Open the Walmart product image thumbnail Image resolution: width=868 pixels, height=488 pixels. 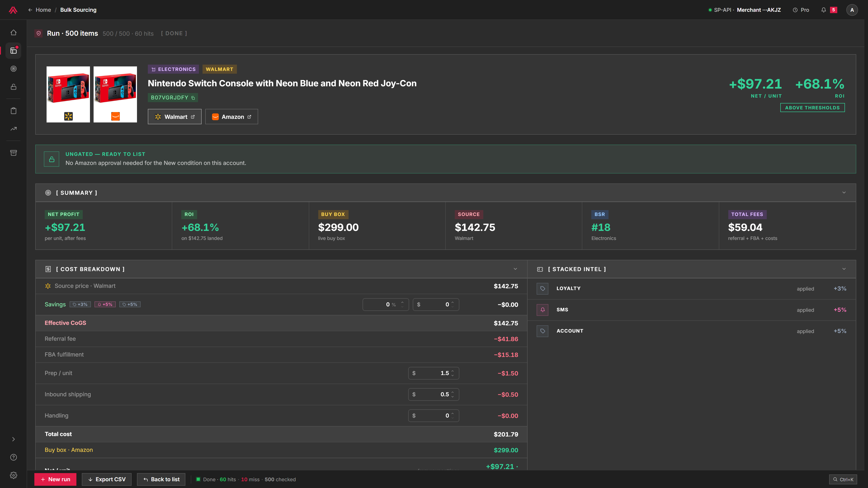coord(68,94)
